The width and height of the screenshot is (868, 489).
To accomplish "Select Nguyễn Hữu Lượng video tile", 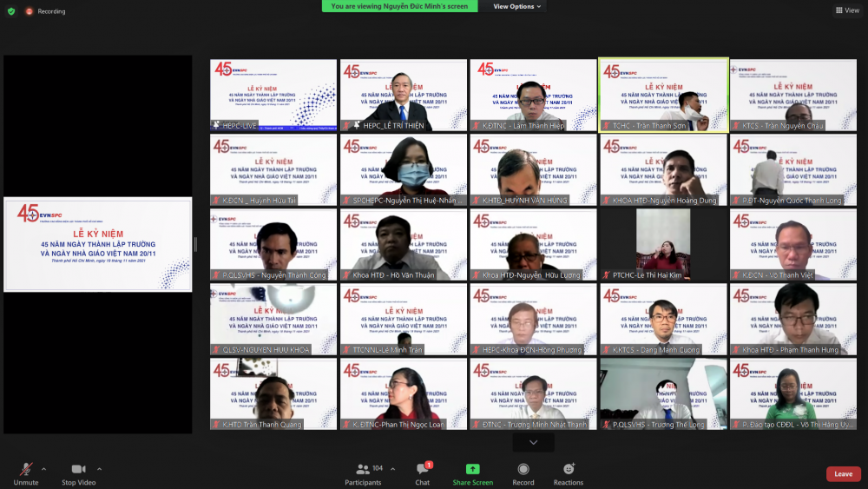I will [534, 245].
